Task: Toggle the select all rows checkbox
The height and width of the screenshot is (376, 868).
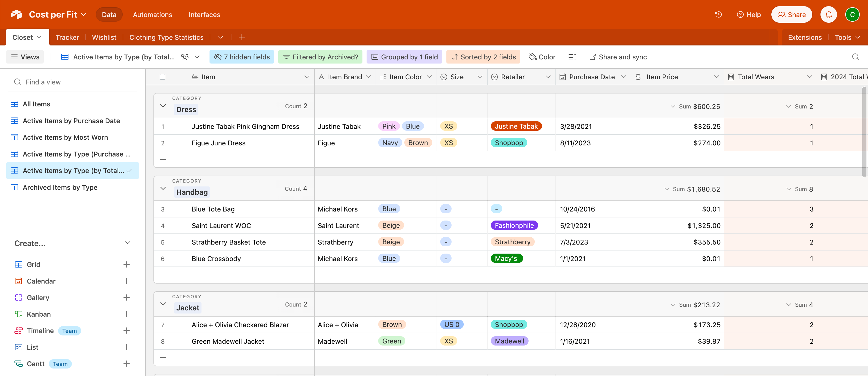Action: 162,77
